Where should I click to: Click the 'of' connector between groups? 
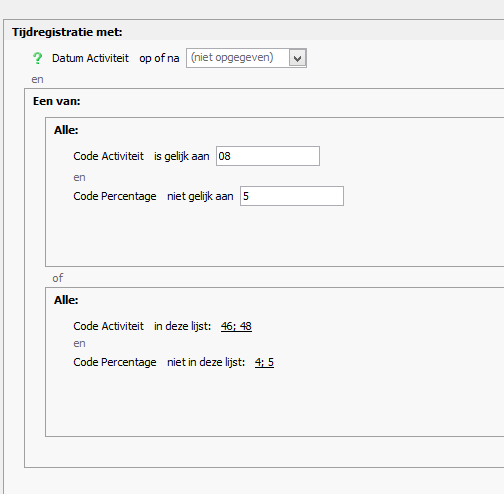pyautogui.click(x=57, y=278)
